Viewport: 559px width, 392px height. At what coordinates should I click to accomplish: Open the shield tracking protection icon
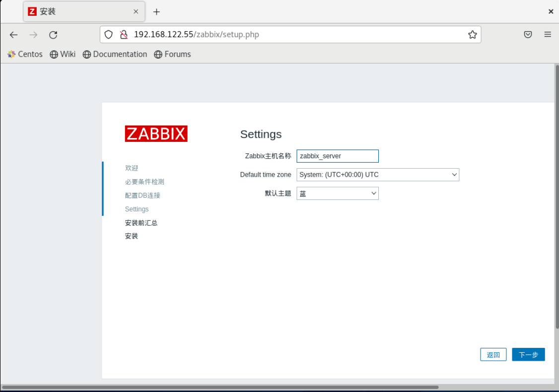(109, 35)
